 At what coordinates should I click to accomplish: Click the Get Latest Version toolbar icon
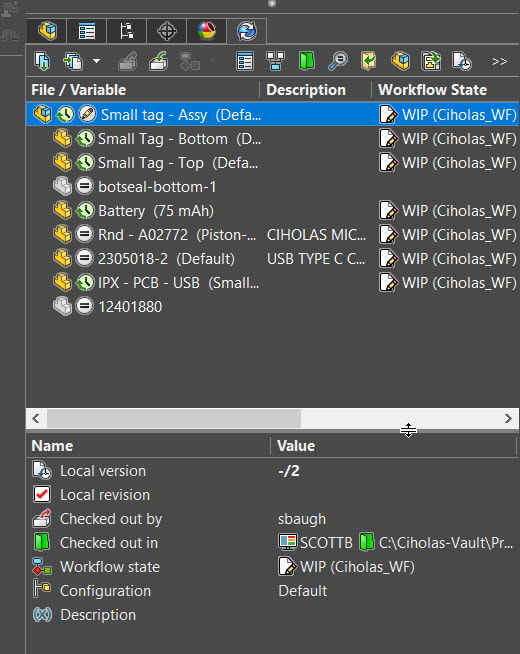[x=42, y=61]
